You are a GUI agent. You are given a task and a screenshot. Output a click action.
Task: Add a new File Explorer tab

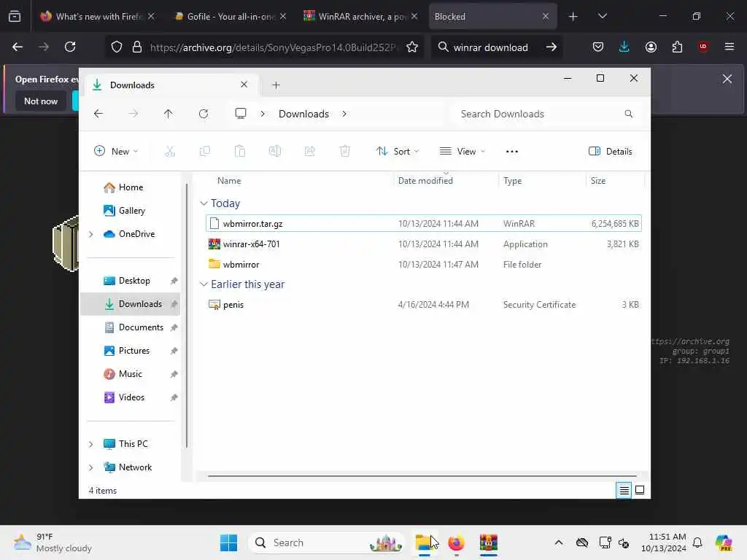[276, 85]
